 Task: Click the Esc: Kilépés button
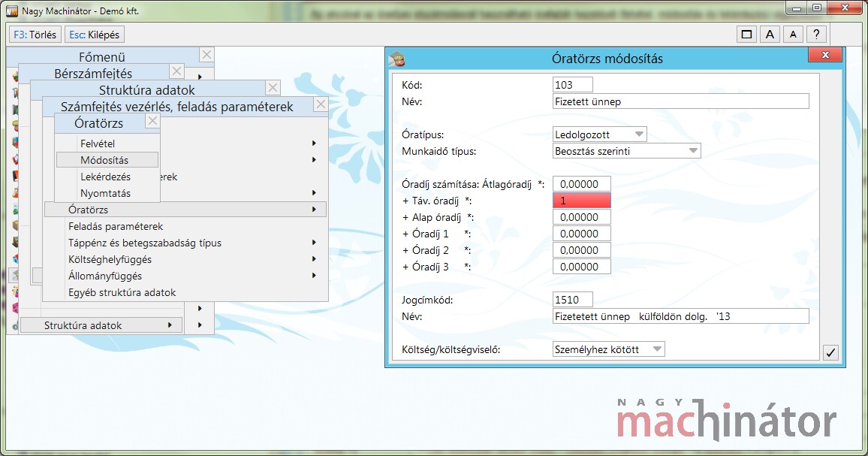tap(94, 35)
